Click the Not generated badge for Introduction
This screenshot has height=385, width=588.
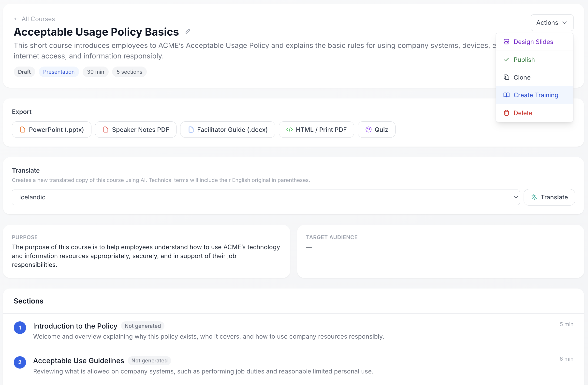(143, 326)
